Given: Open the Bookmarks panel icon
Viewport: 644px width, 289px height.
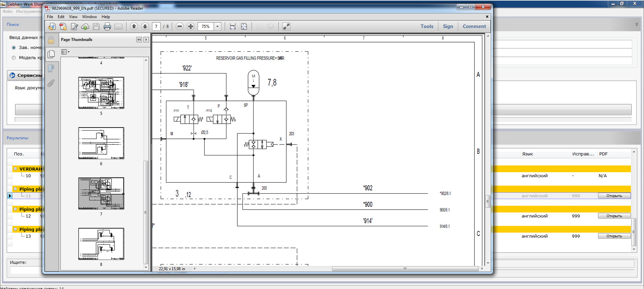Looking at the screenshot, I should coord(51,69).
